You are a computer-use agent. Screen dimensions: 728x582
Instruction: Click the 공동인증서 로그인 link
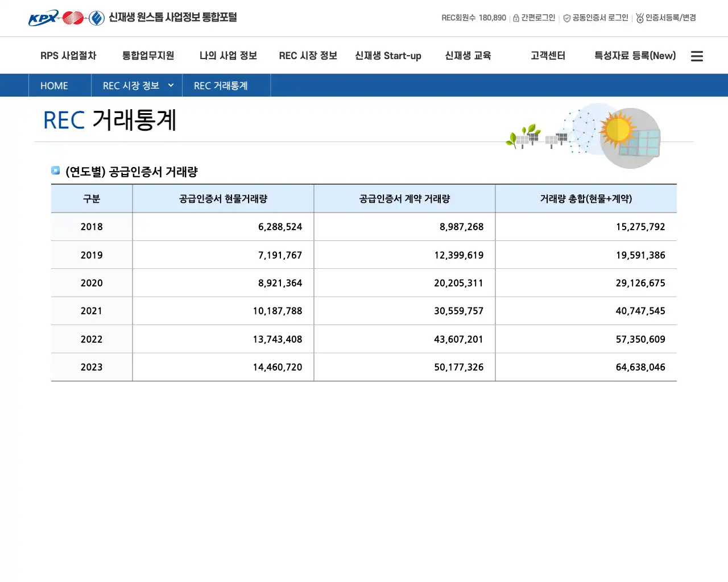click(600, 18)
